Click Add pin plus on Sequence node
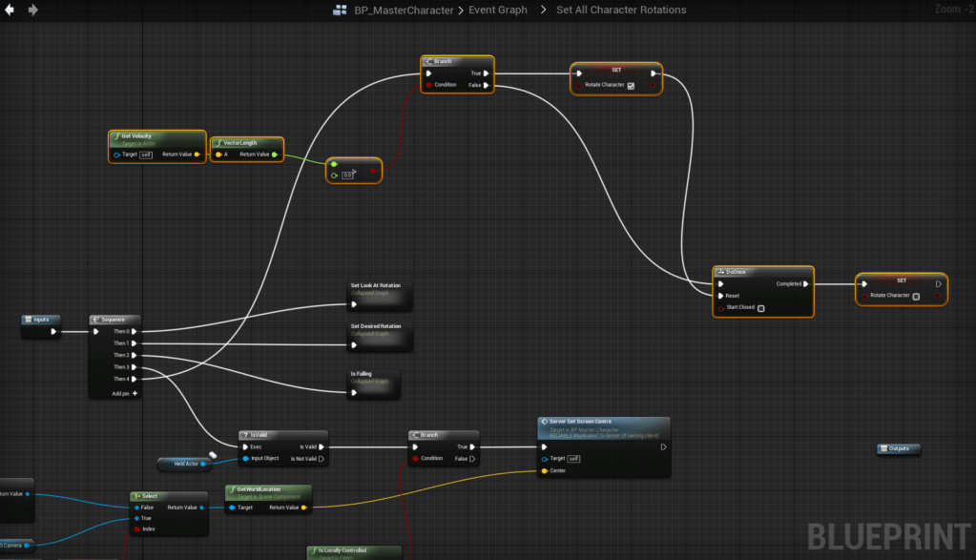The image size is (976, 560). click(x=135, y=393)
